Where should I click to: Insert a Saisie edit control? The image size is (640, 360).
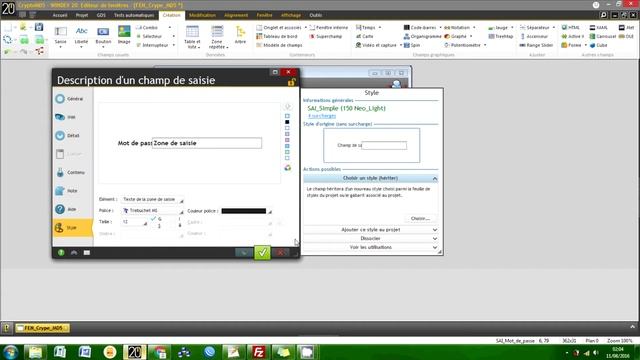pyautogui.click(x=60, y=36)
